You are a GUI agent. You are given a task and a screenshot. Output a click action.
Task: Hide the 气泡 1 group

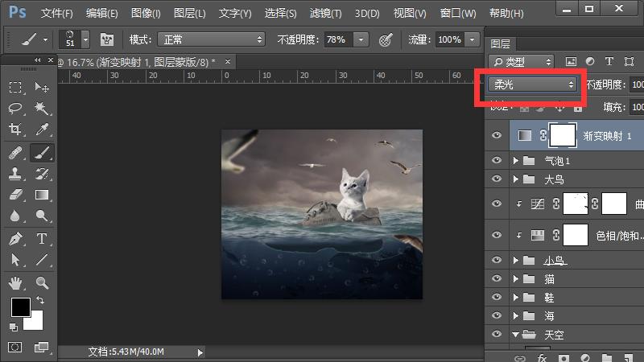(497, 160)
